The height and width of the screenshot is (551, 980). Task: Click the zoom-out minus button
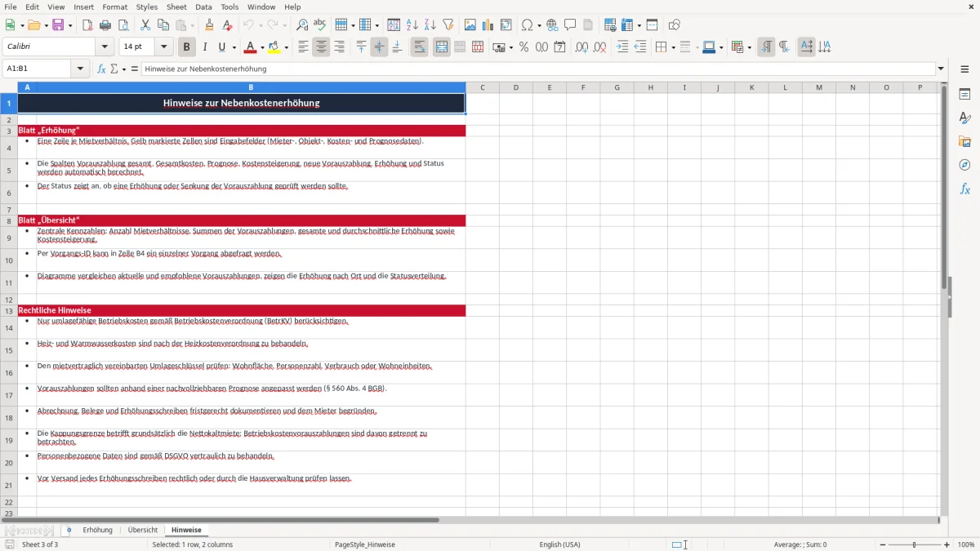pos(882,544)
